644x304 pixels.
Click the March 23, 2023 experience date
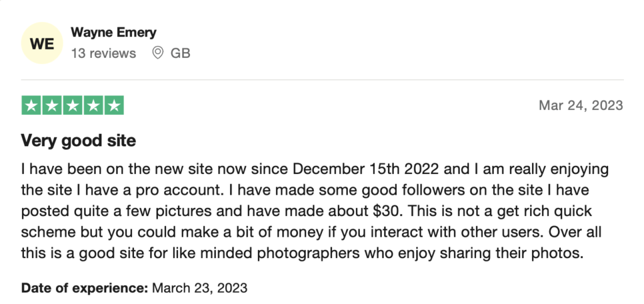[199, 288]
